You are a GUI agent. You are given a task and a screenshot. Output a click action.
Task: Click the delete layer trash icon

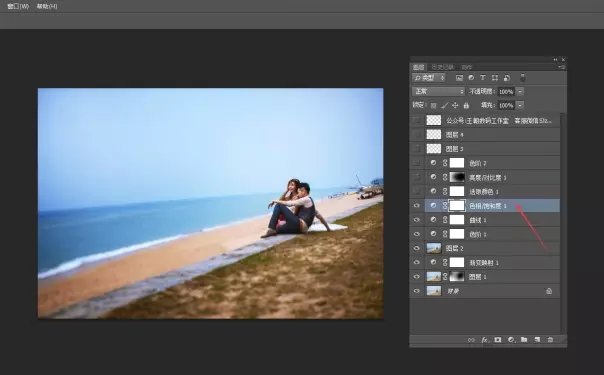tap(550, 340)
